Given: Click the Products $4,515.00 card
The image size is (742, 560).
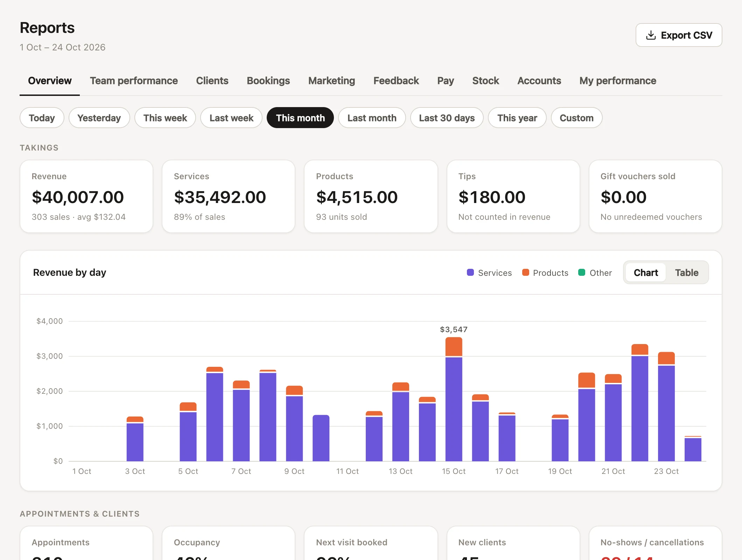Looking at the screenshot, I should [371, 196].
